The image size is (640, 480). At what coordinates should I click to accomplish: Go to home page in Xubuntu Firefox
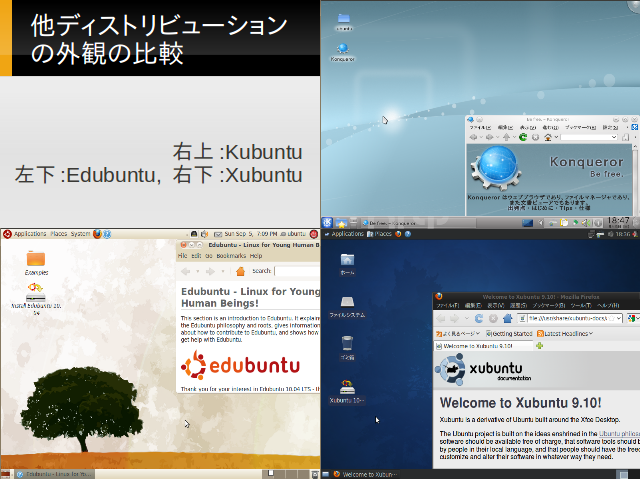507,318
